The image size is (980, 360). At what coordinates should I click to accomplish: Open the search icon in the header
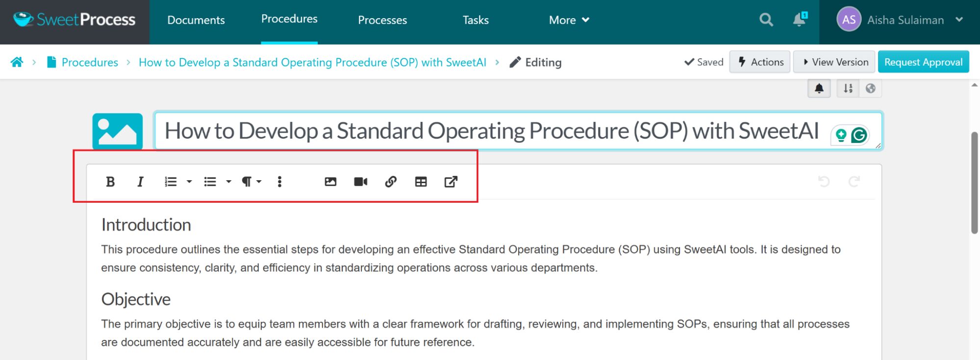click(765, 20)
